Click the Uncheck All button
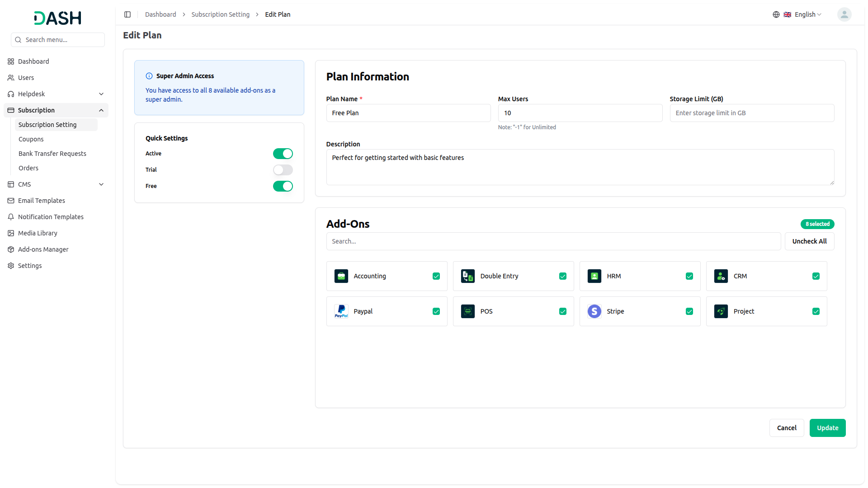Screen dimensions: 868x488 (x=809, y=241)
